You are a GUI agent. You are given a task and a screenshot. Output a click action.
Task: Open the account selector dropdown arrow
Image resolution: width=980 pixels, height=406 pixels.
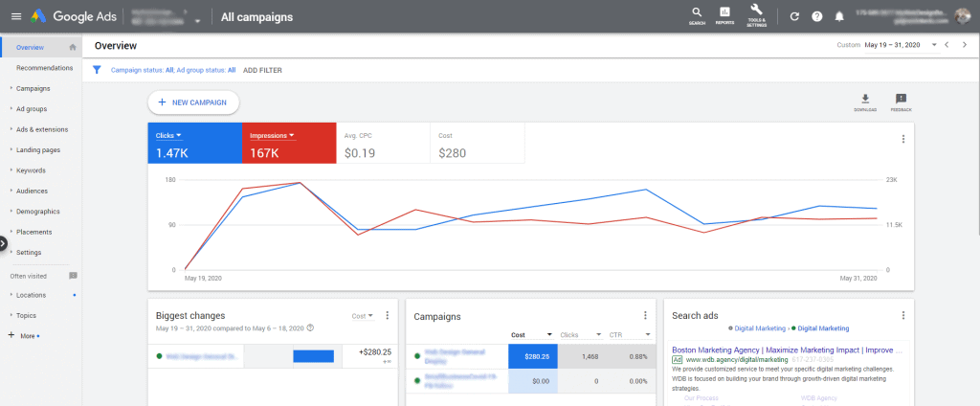[x=197, y=21]
